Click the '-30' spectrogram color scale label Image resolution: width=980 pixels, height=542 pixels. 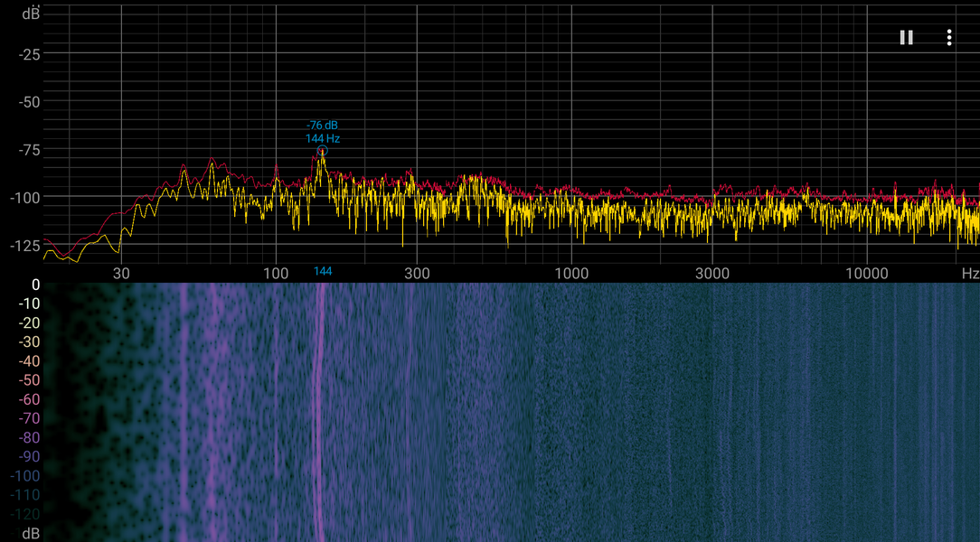pyautogui.click(x=29, y=342)
